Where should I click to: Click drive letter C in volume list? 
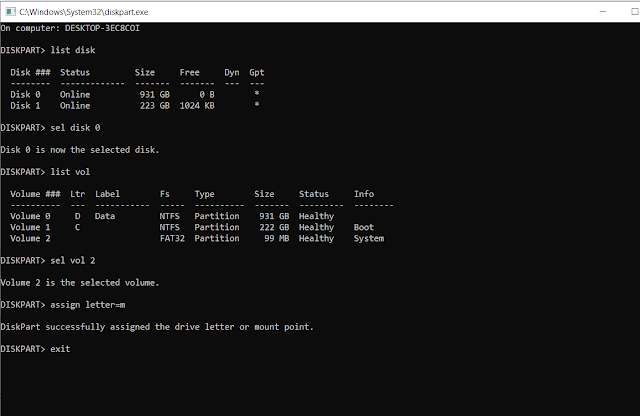point(78,227)
